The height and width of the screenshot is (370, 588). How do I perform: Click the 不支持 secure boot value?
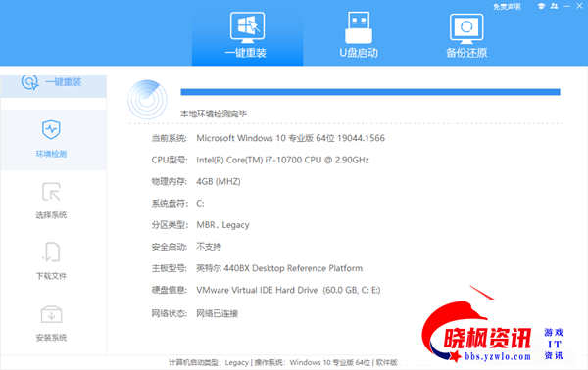tap(209, 247)
